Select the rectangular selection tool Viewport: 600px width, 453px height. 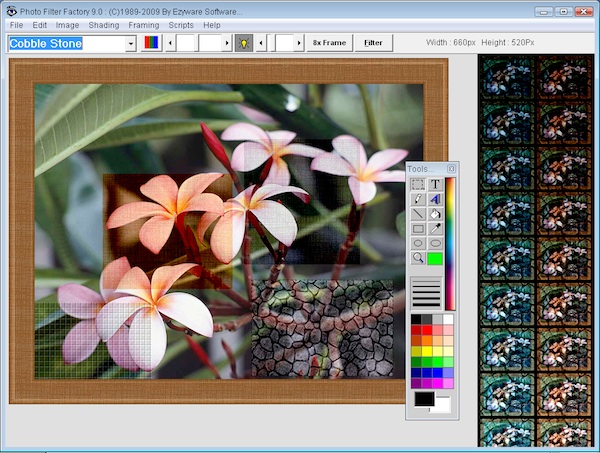tap(418, 184)
